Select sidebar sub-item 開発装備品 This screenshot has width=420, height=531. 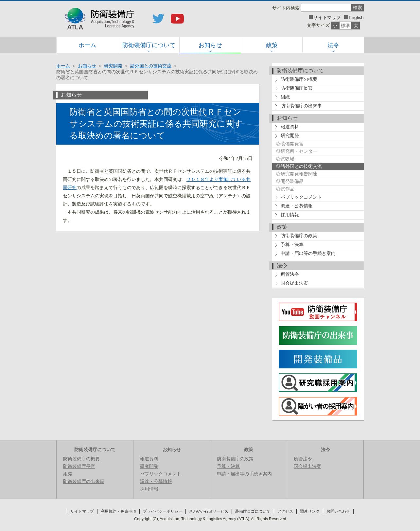point(318,182)
